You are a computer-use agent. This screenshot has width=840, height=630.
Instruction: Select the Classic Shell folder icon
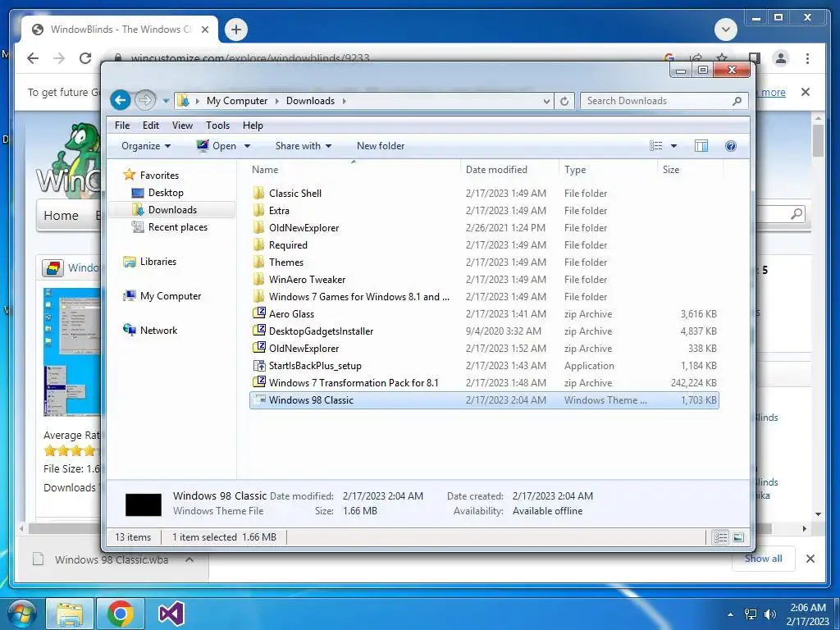[x=258, y=193]
